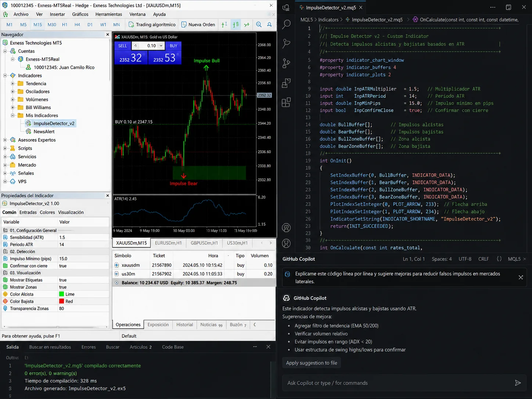This screenshot has width=532, height=399.
Task: Click the candlestick chart style toolbar icon
Action: point(236,25)
